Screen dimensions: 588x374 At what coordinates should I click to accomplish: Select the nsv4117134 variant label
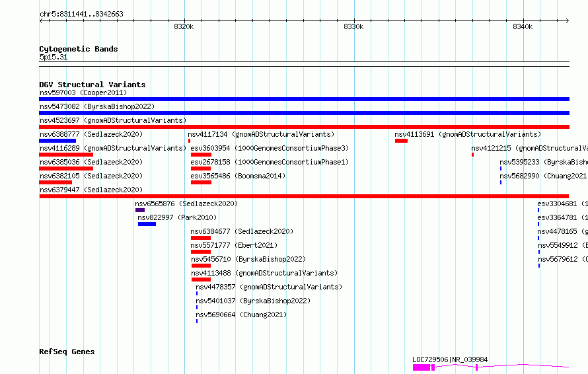(261, 134)
